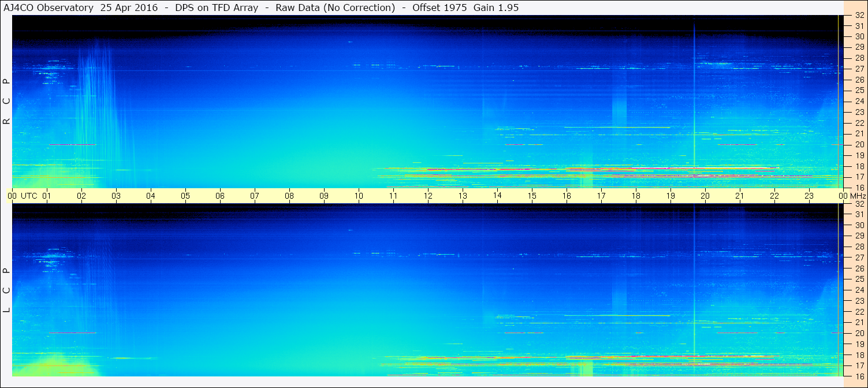Viewport: 868px width, 388px height.
Task: Click the 17 hour mark on time axis
Action: pos(601,196)
